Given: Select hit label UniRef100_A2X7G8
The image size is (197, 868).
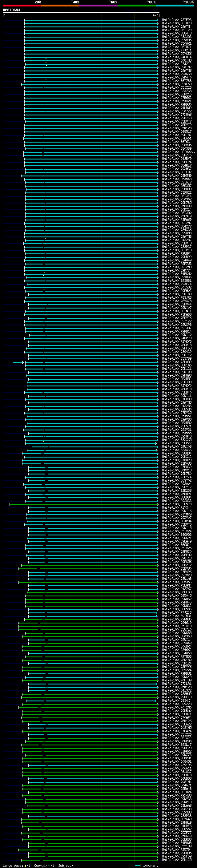Looking at the screenshot, I should tap(176, 91).
